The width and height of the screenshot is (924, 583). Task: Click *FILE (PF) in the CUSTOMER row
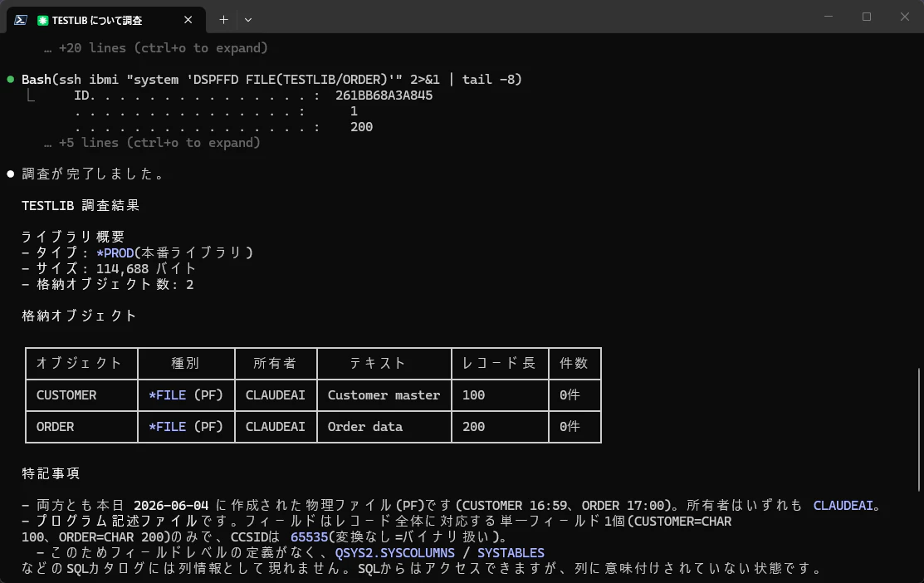186,395
